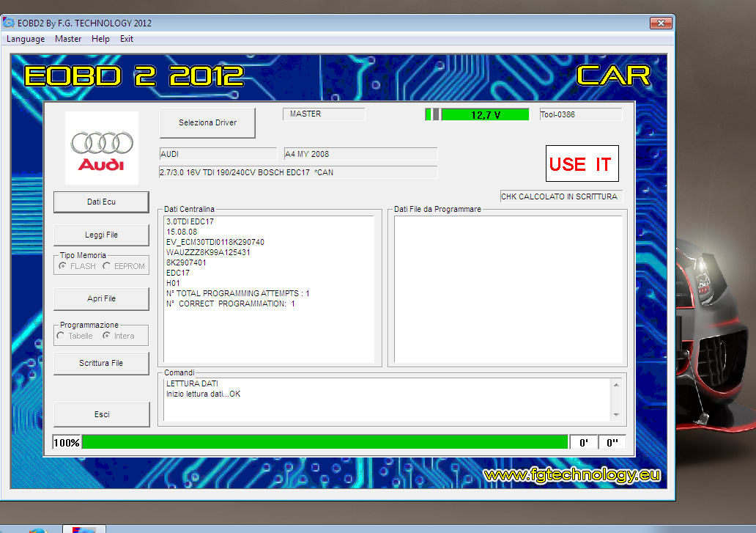Click the Scrittura File button
Viewport: 756px width, 533px height.
pyautogui.click(x=101, y=363)
